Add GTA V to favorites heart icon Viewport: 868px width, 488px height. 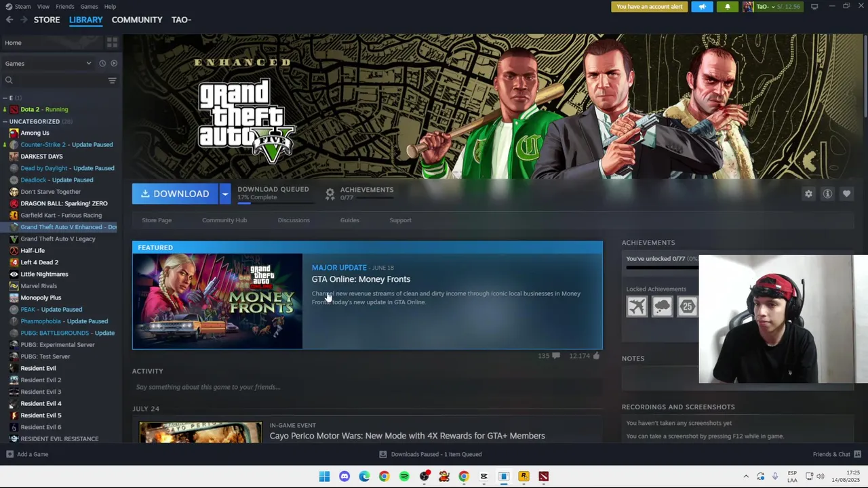(846, 194)
